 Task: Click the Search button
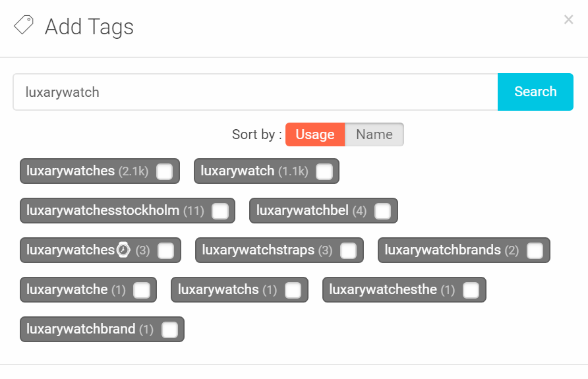click(535, 92)
